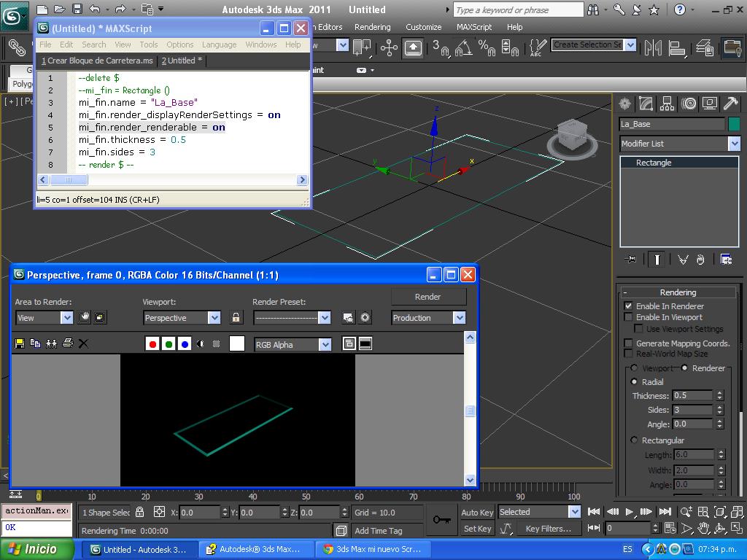Click the Align tool icon
This screenshot has height=560, width=747.
coord(677,47)
